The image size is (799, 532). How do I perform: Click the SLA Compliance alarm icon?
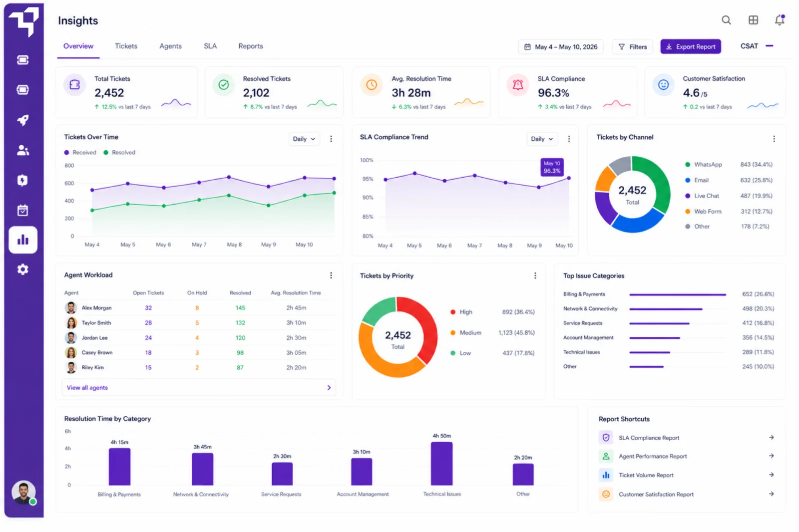(x=518, y=85)
